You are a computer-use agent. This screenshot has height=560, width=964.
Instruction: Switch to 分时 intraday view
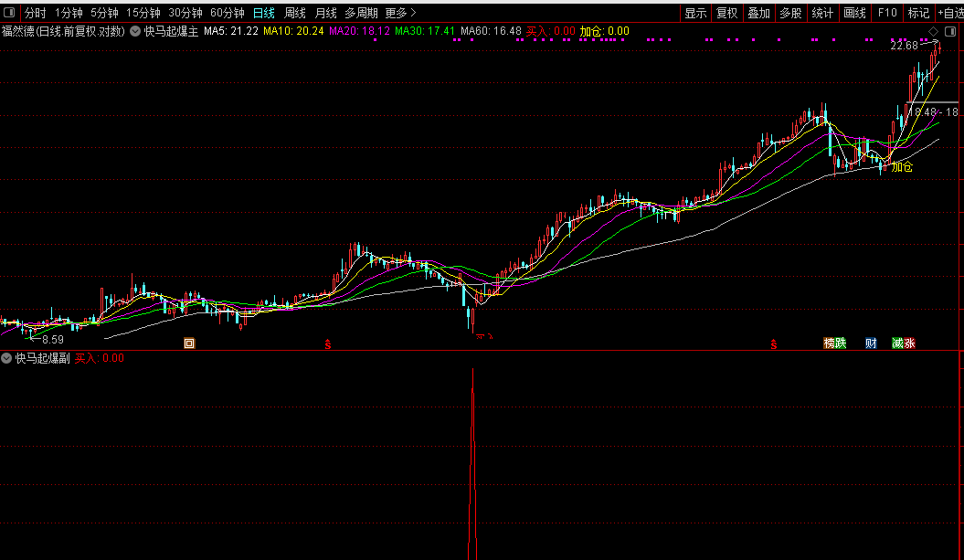[35, 13]
